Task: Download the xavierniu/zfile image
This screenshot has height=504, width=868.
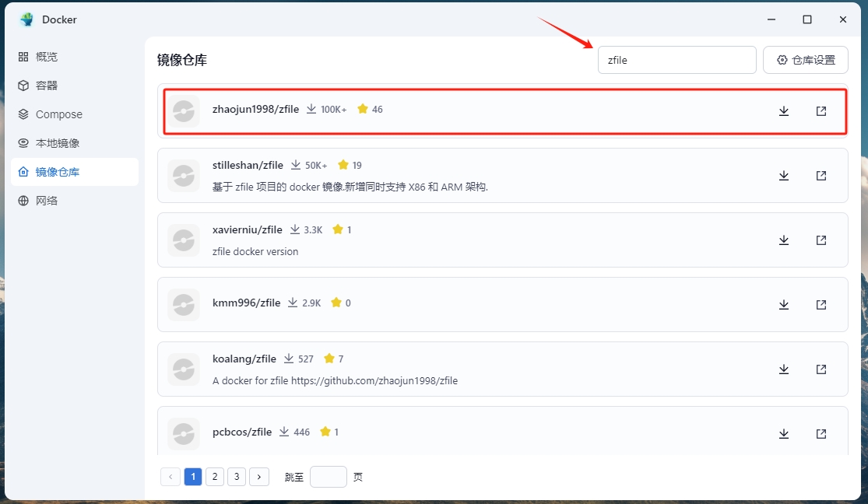Action: (784, 240)
